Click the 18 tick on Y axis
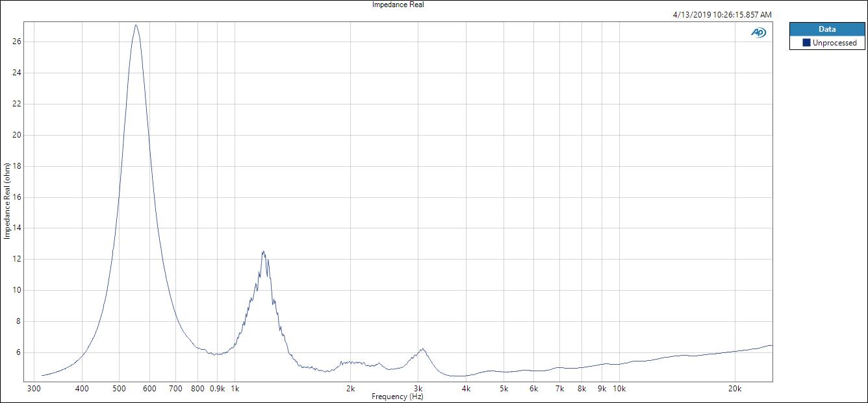 pos(18,166)
